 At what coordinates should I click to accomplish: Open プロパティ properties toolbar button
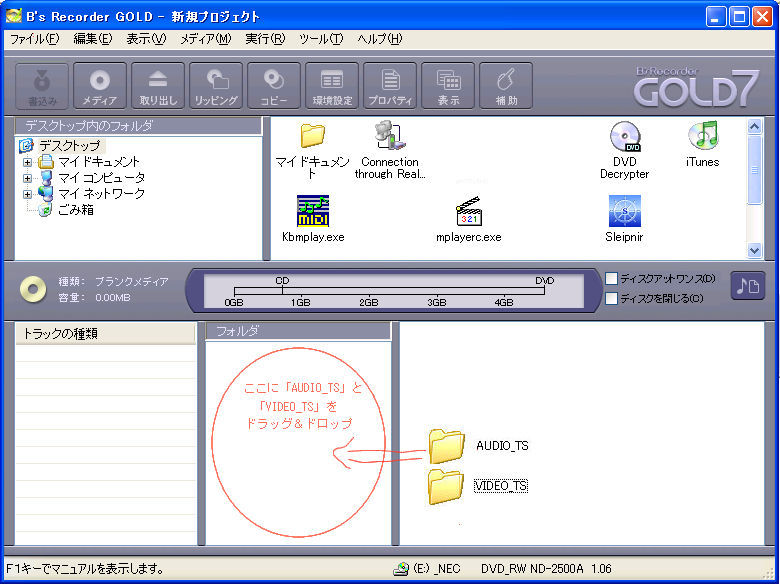pyautogui.click(x=390, y=86)
